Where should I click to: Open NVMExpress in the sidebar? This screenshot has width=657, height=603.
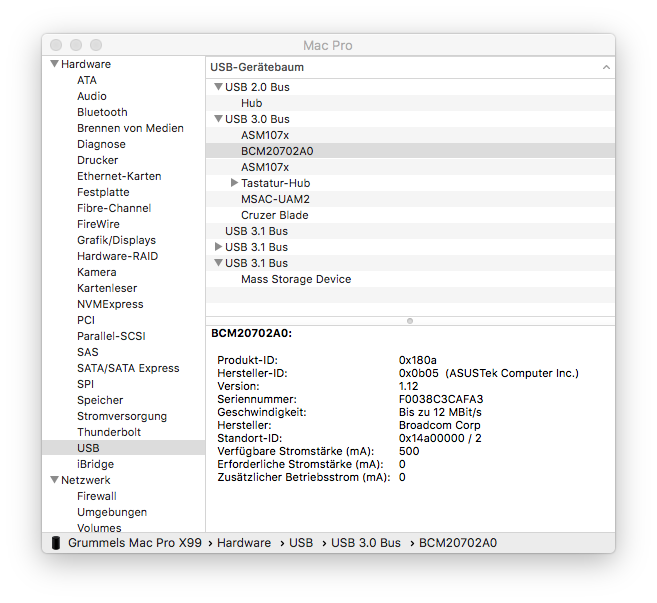(110, 304)
